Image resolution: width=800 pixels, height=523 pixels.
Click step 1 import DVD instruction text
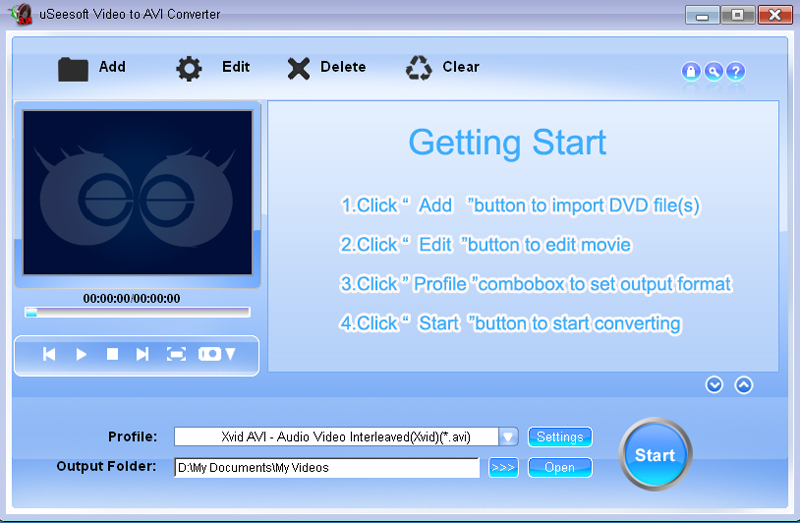(520, 206)
